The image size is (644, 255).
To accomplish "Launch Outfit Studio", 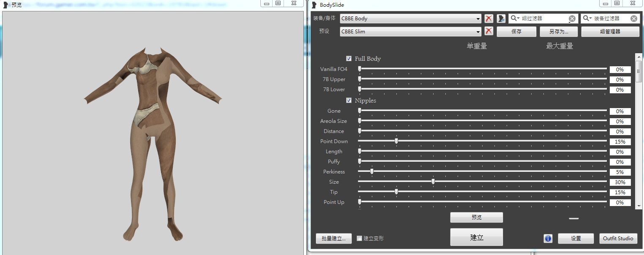I will [x=618, y=239].
